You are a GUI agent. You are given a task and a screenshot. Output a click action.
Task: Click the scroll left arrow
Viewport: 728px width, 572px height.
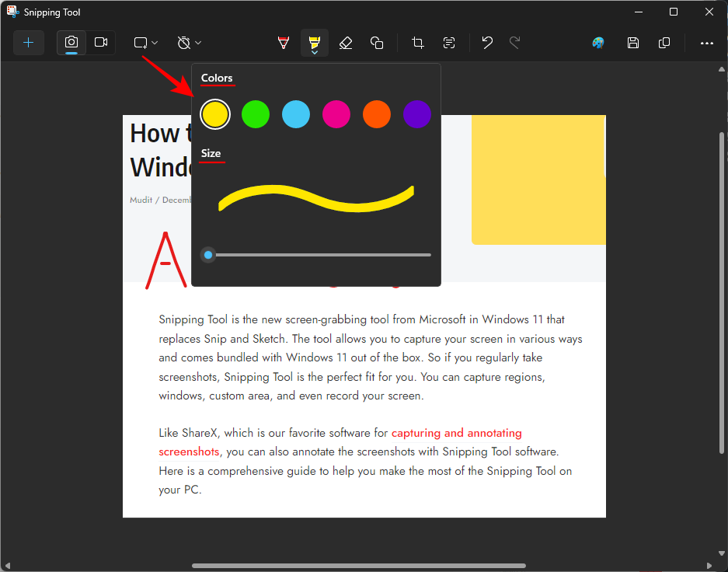point(7,566)
